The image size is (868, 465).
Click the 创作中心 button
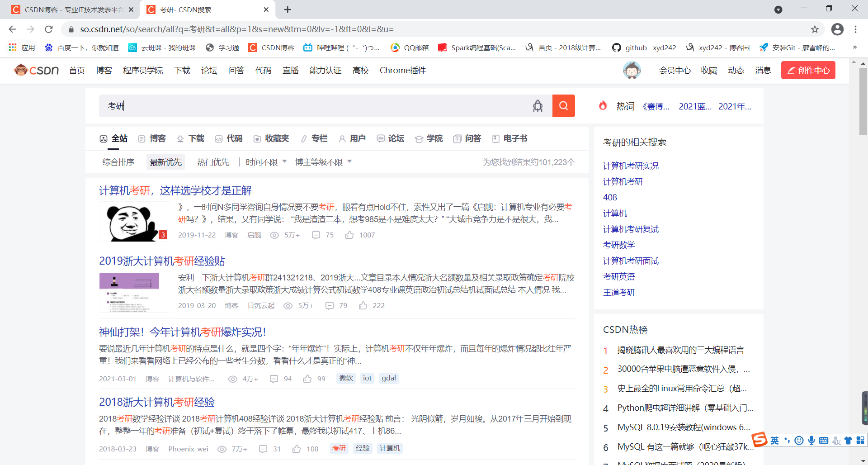pos(808,70)
